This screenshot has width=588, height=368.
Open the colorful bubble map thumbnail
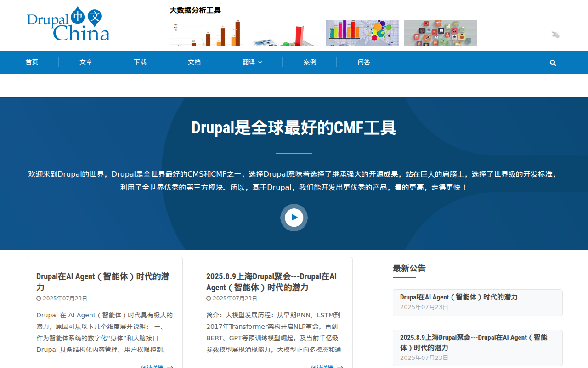[x=362, y=33]
